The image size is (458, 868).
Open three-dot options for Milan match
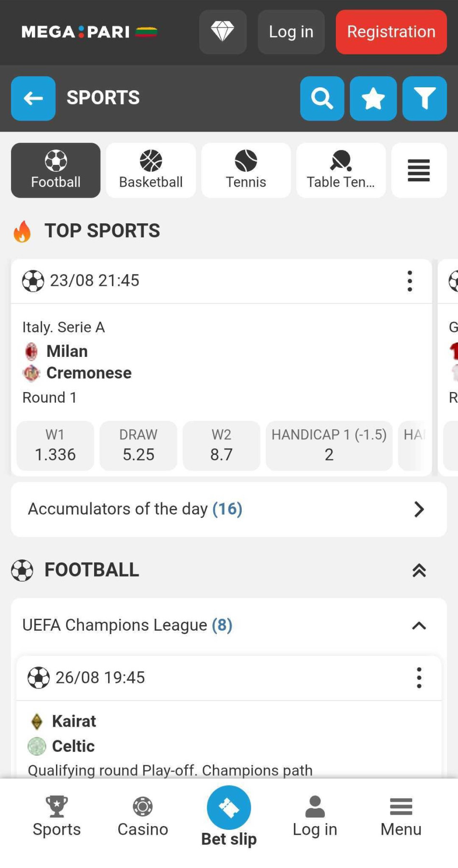pyautogui.click(x=410, y=281)
